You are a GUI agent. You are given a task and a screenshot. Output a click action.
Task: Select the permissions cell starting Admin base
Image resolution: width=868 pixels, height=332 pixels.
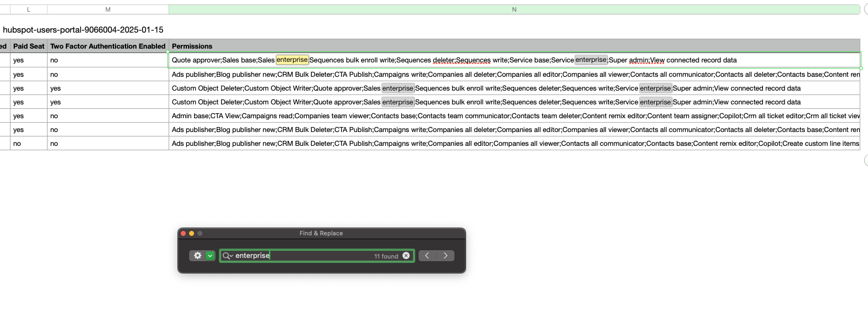[x=514, y=116]
